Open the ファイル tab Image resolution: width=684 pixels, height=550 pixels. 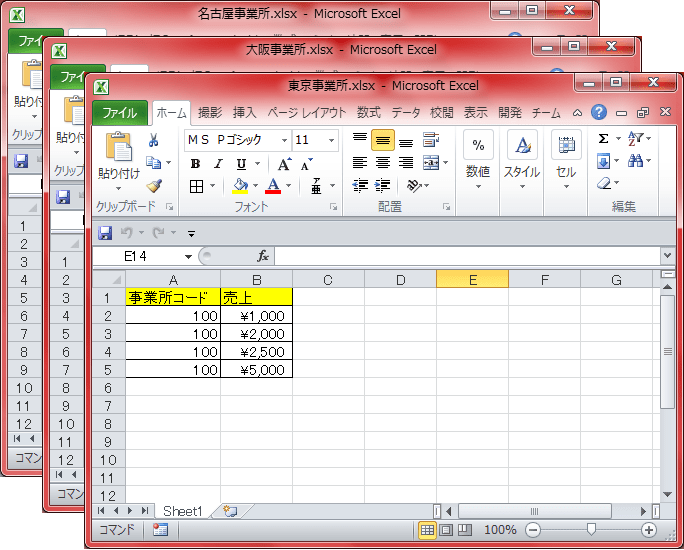click(119, 113)
